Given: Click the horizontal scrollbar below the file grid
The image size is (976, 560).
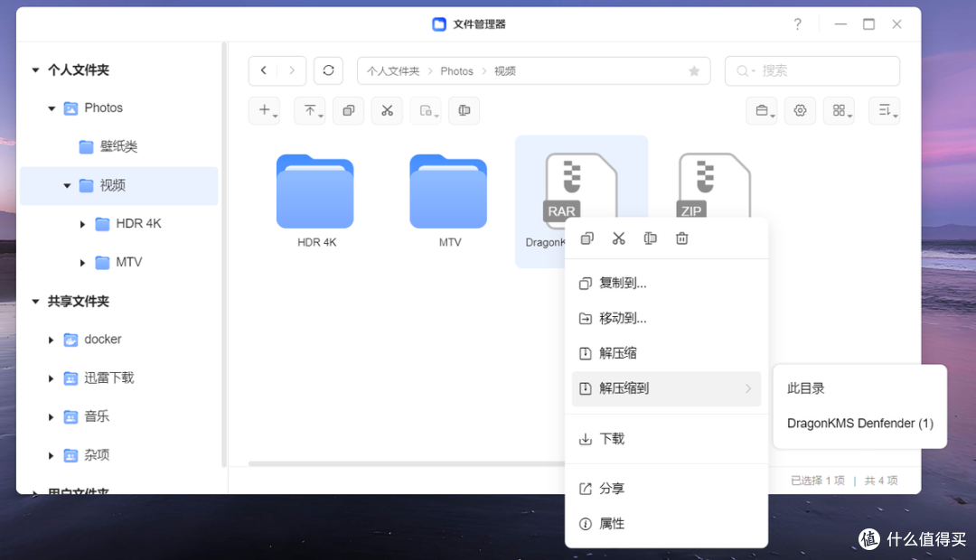Looking at the screenshot, I should click(406, 463).
